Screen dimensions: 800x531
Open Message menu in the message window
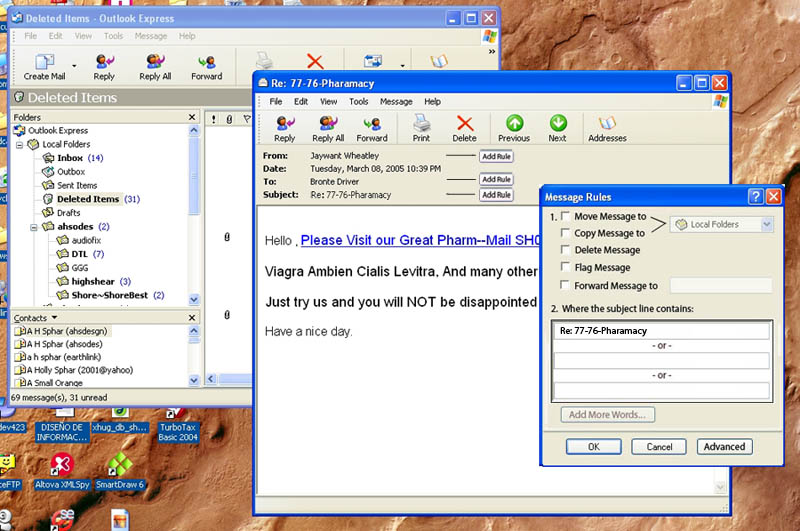(396, 102)
